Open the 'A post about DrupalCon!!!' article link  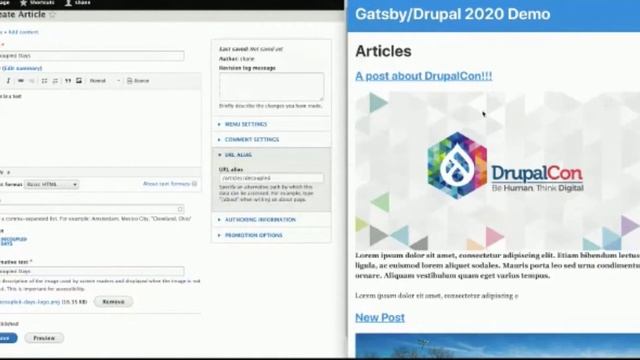(424, 76)
